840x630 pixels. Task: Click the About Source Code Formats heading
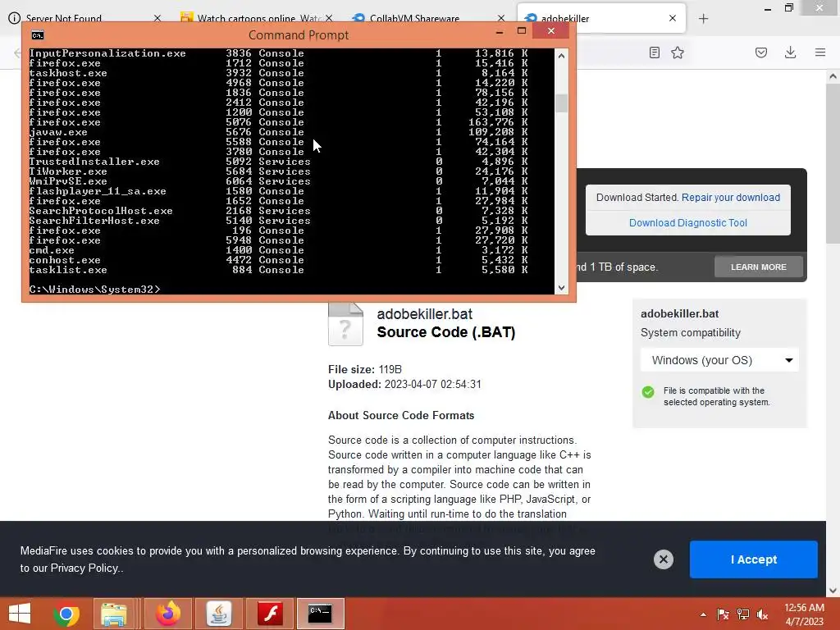(x=400, y=415)
